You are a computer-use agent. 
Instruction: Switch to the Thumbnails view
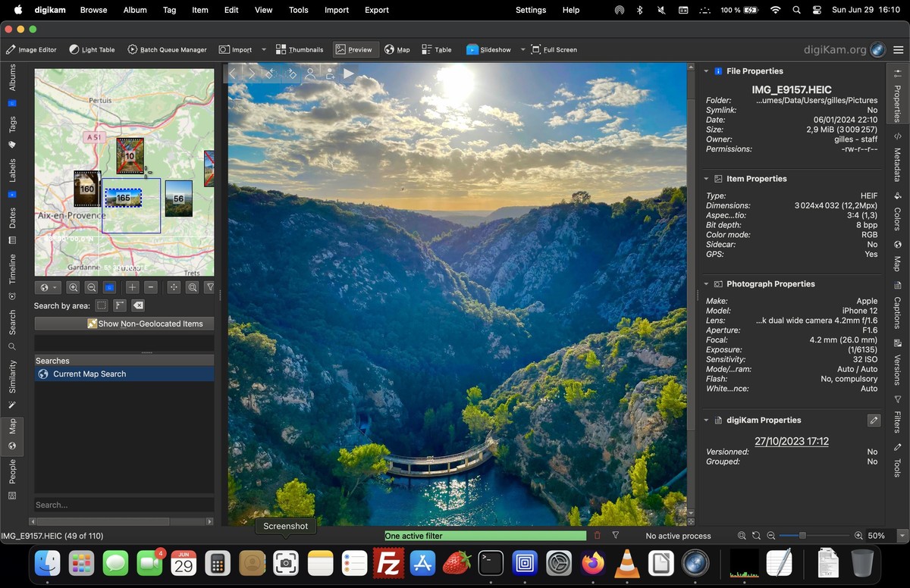(x=300, y=49)
